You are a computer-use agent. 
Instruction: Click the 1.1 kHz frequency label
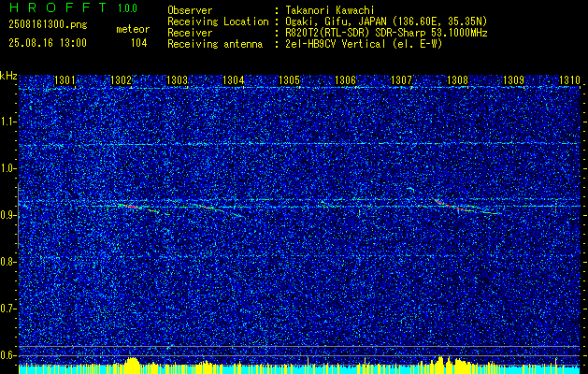click(x=8, y=122)
